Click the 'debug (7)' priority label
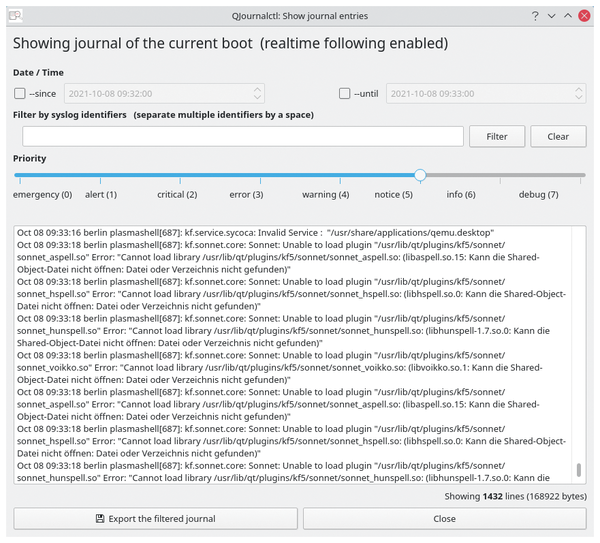600x543 pixels. (x=538, y=194)
